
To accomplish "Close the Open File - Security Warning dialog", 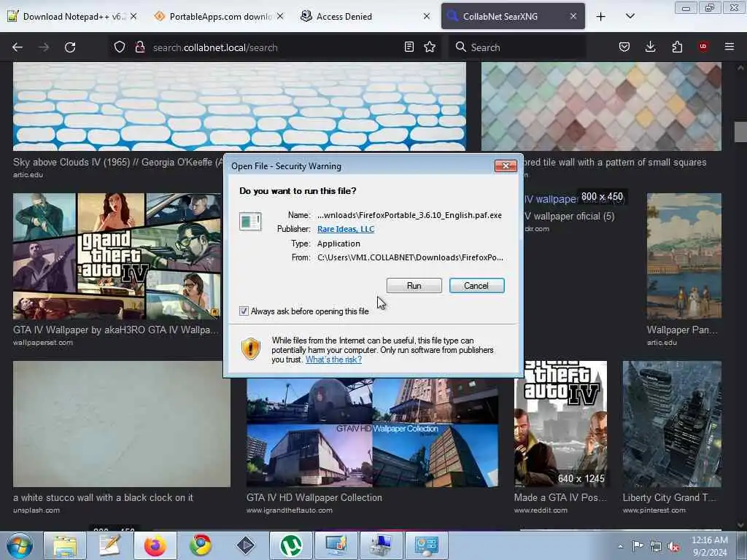I will pos(506,166).
